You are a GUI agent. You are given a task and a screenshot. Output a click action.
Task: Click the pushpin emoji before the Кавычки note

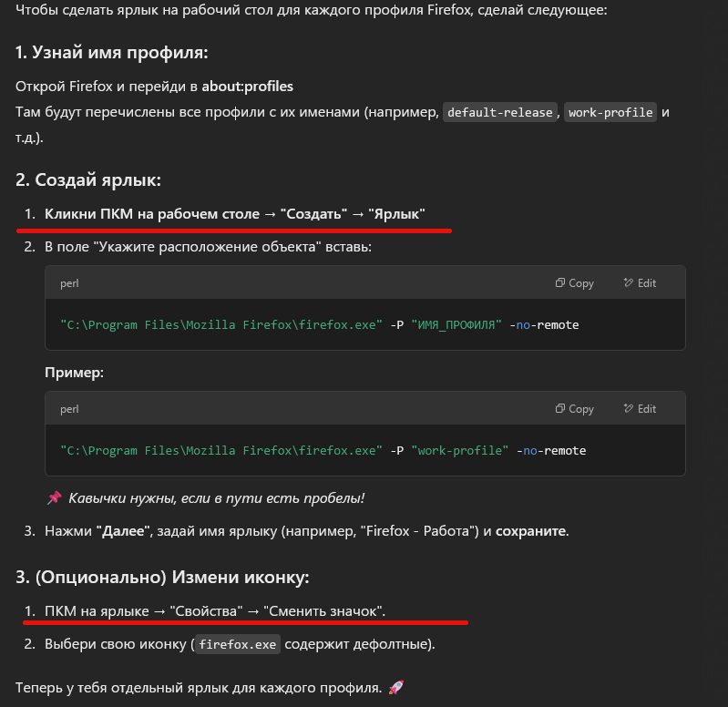tap(55, 497)
